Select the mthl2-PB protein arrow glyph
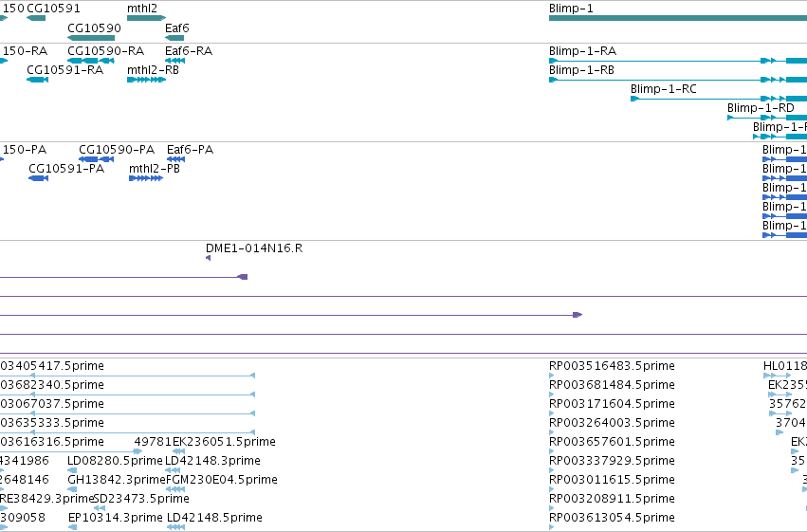 pos(146,178)
